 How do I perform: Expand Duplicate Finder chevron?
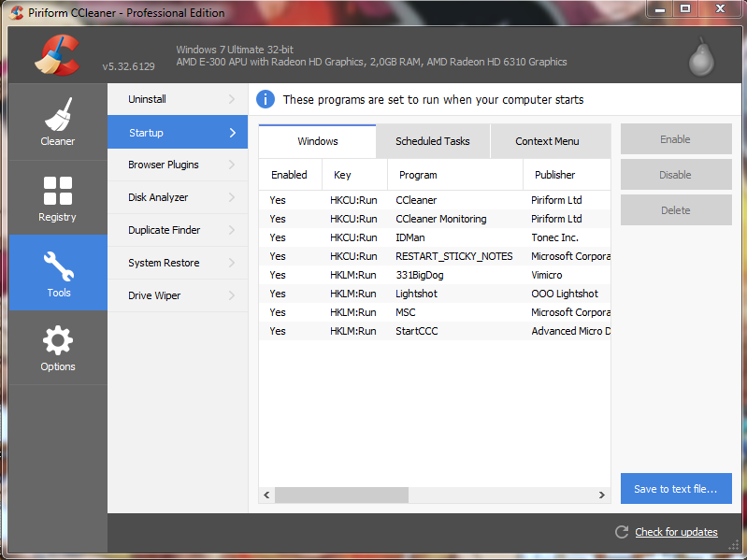click(x=232, y=230)
